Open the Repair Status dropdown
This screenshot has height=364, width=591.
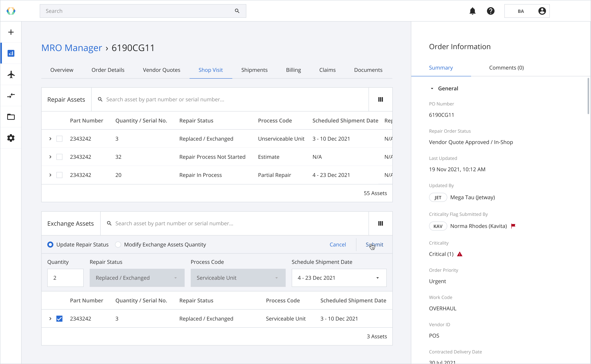coord(137,278)
